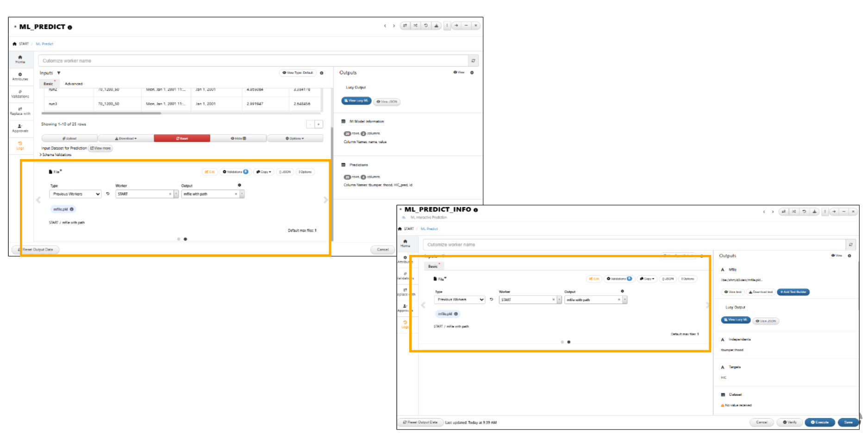Click Verify button in ML_PREDICT_INFO
Viewport: 868px width, 434px height.
pos(790,422)
